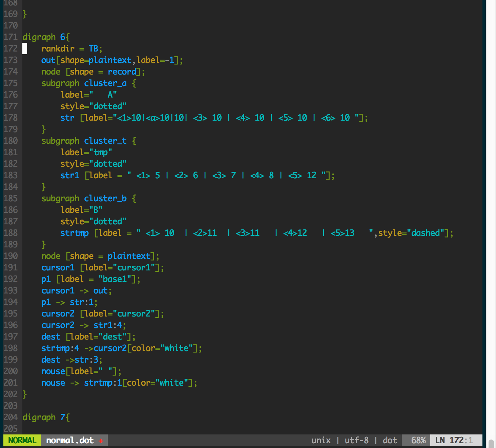Viewport: 496px width, 448px height.
Task: Click line number 204
Action: pyautogui.click(x=11, y=417)
